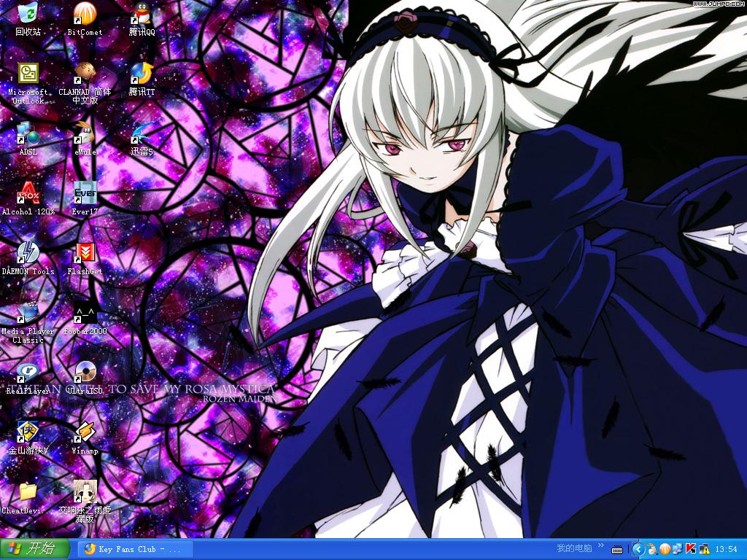Click the 13:54 taskbar clock
The height and width of the screenshot is (560, 747).
pyautogui.click(x=726, y=550)
